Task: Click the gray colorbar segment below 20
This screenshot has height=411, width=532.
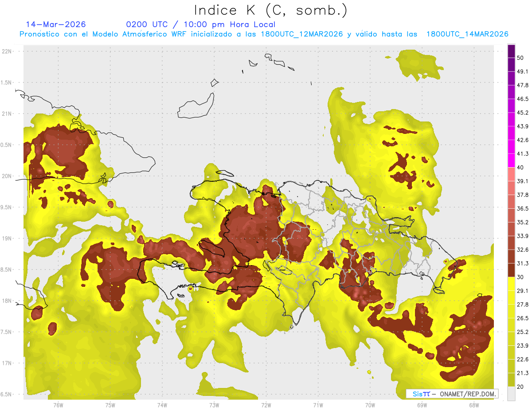Action: 511,393
